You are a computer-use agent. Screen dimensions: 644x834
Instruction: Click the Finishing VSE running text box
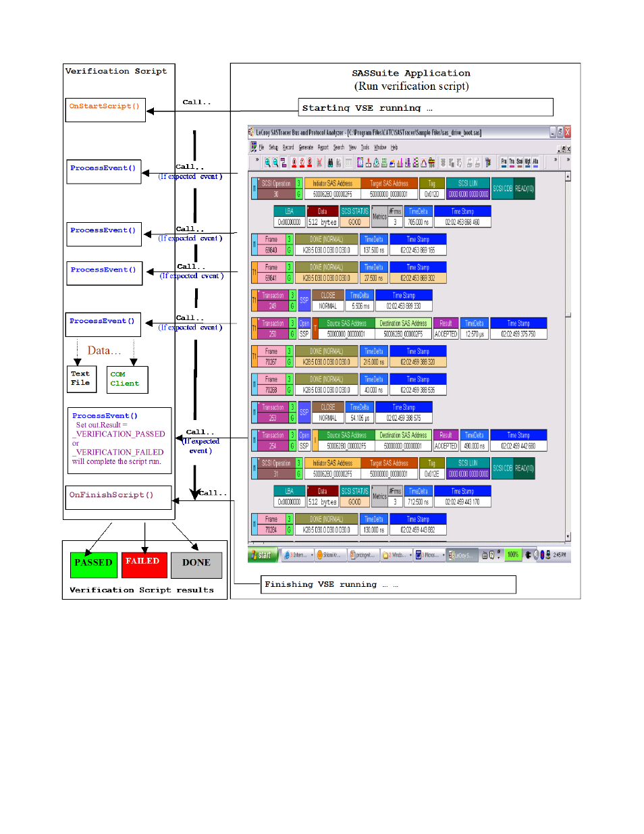[x=389, y=585]
